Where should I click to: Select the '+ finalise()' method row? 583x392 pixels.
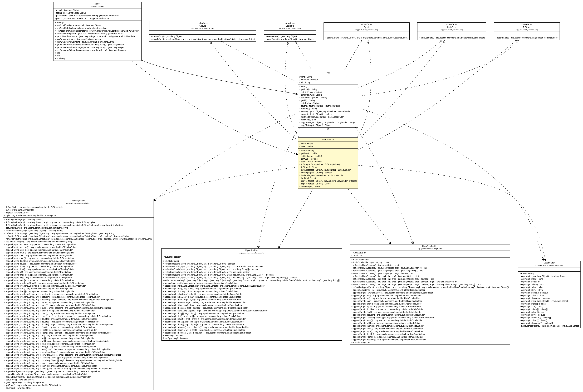pyautogui.click(x=60, y=58)
